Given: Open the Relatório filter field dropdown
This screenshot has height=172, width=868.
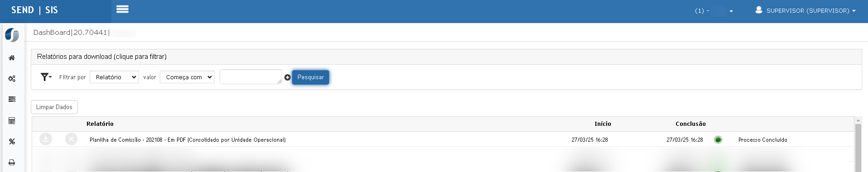Looking at the screenshot, I should (x=114, y=77).
